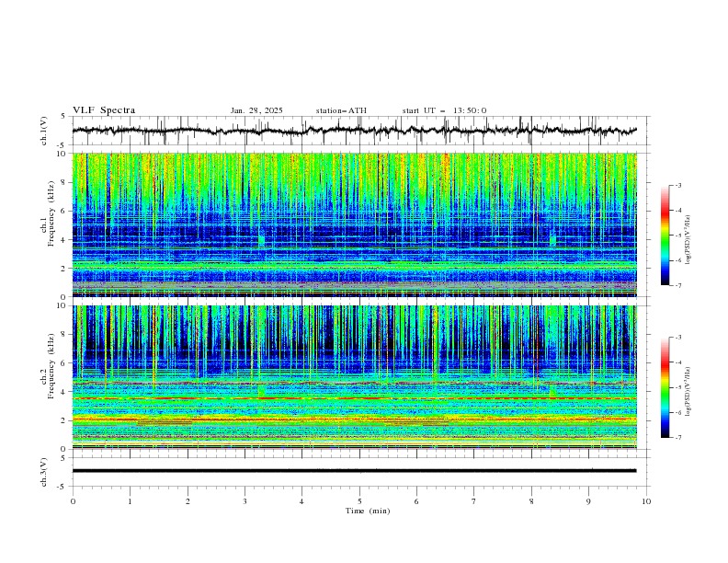This screenshot has width=728, height=563.
Task: Click the "-3" tick on ch.2 color bar
Action: pyautogui.click(x=677, y=338)
